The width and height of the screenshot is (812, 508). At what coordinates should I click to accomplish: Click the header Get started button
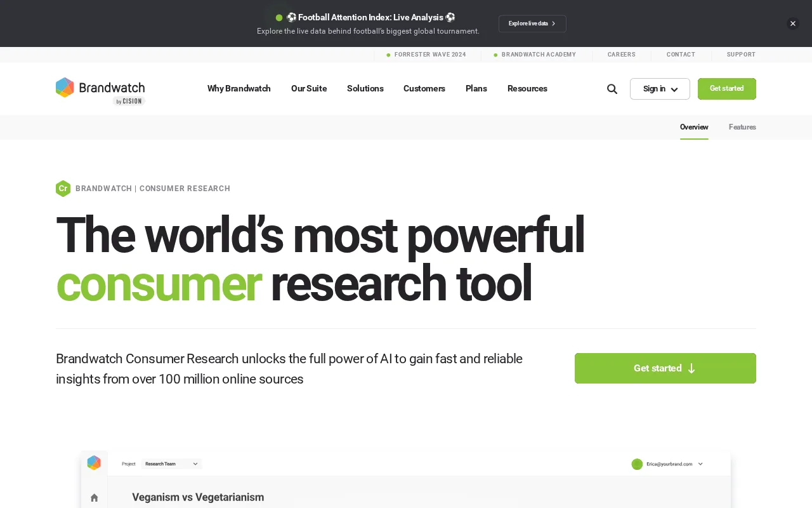(727, 89)
